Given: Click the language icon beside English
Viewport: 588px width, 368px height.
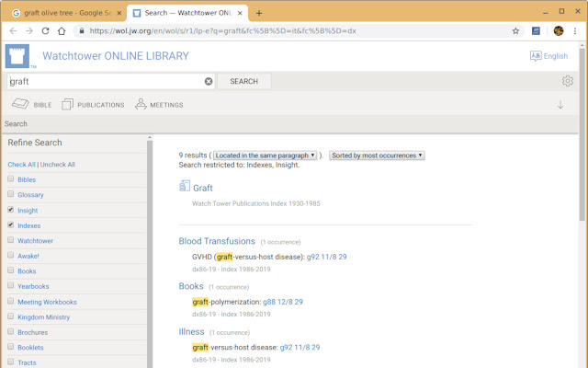Looking at the screenshot, I should coord(536,56).
